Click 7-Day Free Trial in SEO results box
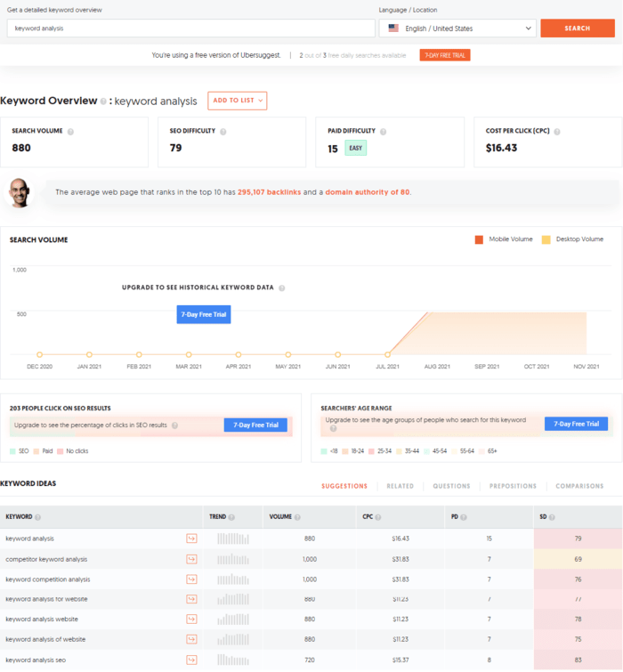623x672 pixels. (x=255, y=425)
